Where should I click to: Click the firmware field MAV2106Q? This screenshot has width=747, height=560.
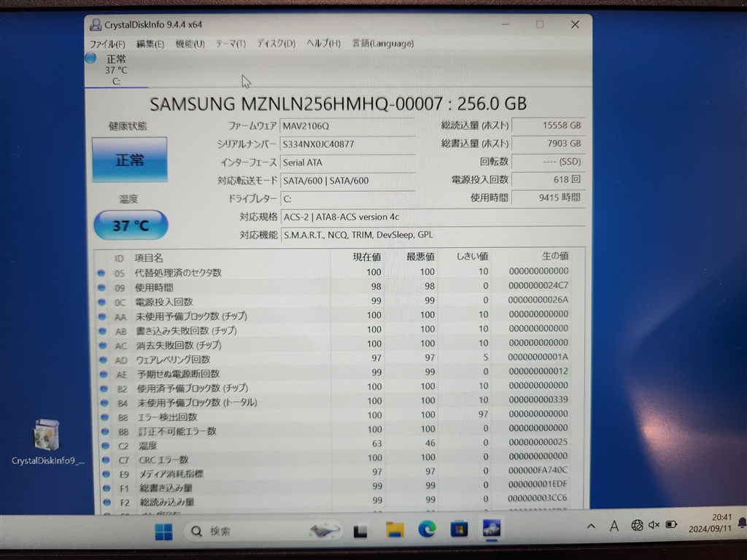click(x=347, y=126)
